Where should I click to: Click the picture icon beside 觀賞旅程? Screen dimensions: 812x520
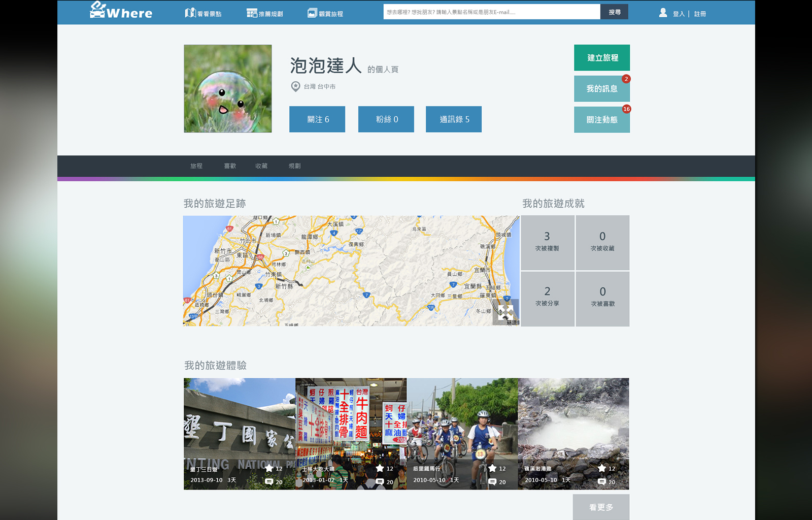(x=312, y=13)
